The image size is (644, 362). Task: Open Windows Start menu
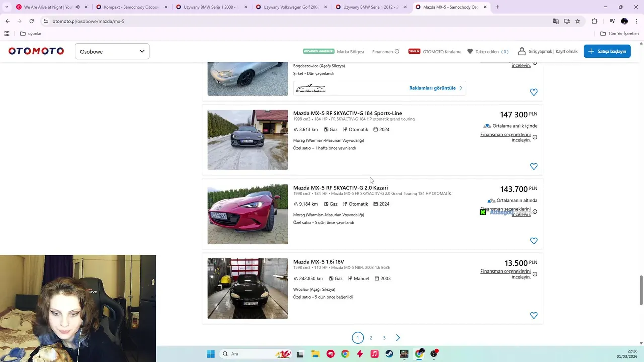click(211, 354)
